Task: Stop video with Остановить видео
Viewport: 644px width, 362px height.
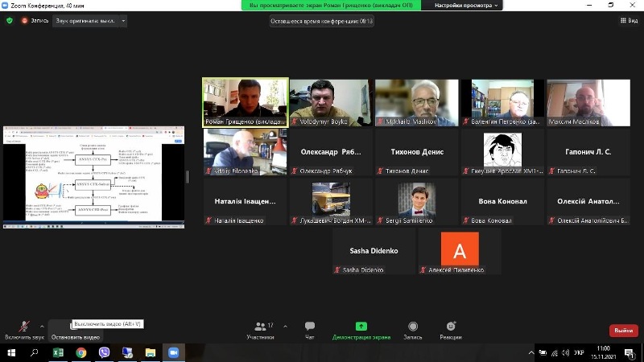Action: click(x=75, y=331)
